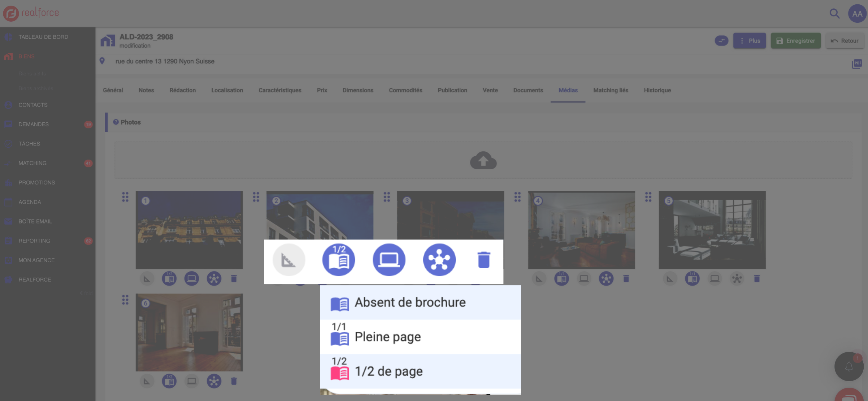Viewport: 868px width, 401px height.
Task: Open Documents tab
Action: click(528, 90)
